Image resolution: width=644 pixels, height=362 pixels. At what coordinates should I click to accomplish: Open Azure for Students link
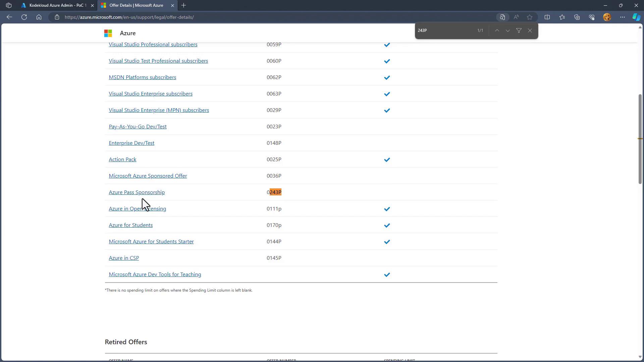point(130,225)
